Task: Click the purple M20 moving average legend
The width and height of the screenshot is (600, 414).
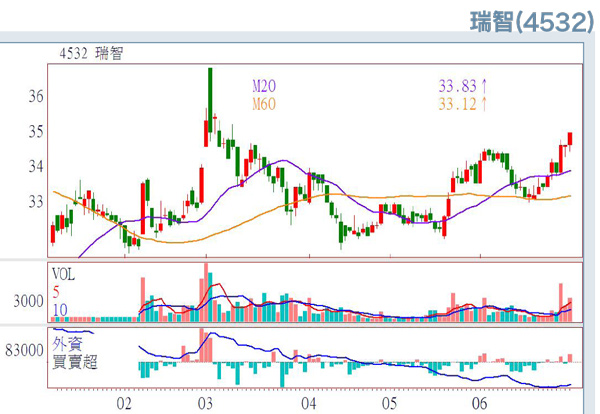Action: (x=264, y=86)
